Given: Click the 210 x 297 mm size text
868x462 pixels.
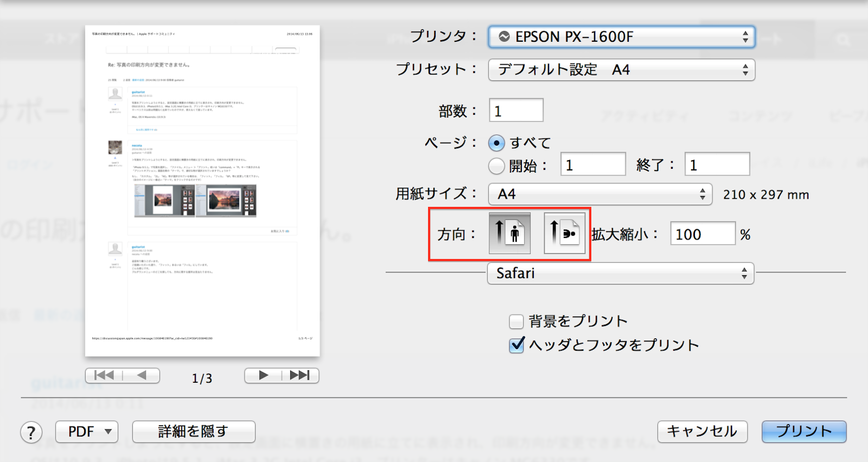Looking at the screenshot, I should pyautogui.click(x=766, y=194).
